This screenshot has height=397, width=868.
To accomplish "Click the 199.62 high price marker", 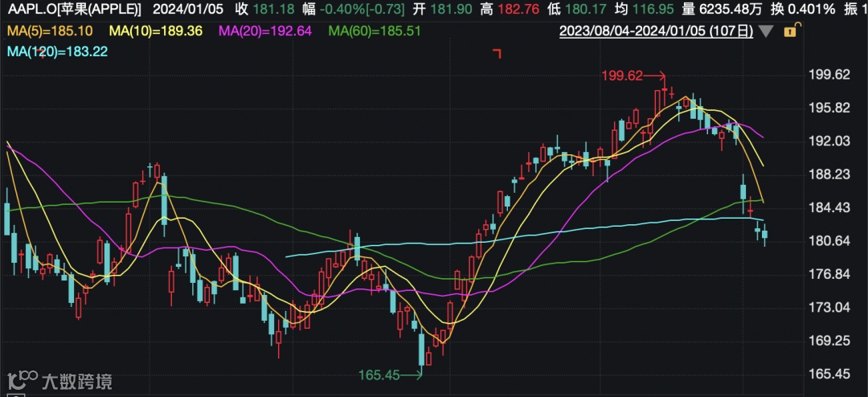I will [633, 76].
